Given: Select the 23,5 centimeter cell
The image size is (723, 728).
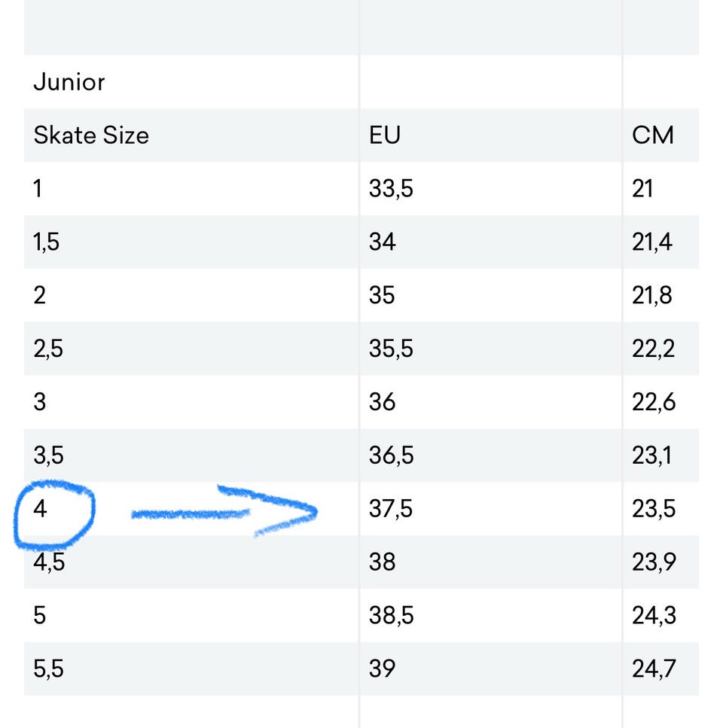Looking at the screenshot, I should pyautogui.click(x=654, y=510).
